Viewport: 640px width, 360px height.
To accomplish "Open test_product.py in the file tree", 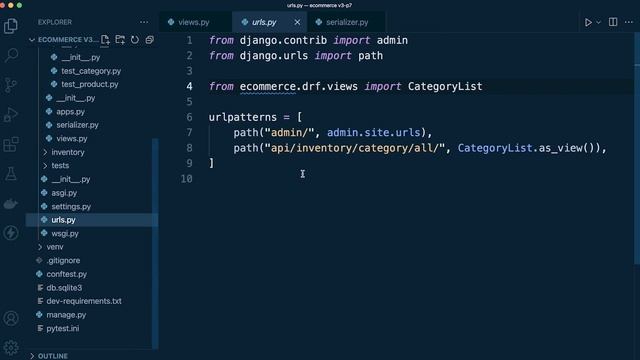I will click(90, 84).
